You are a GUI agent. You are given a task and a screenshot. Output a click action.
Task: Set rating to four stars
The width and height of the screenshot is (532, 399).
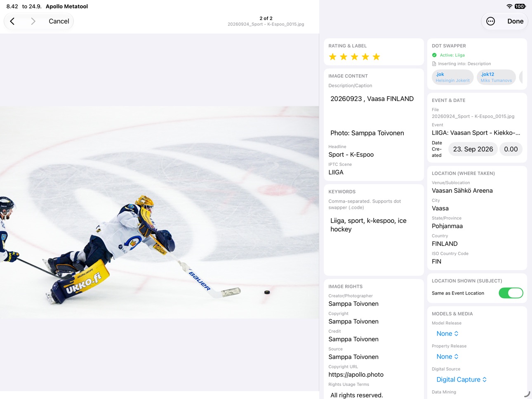(x=365, y=57)
